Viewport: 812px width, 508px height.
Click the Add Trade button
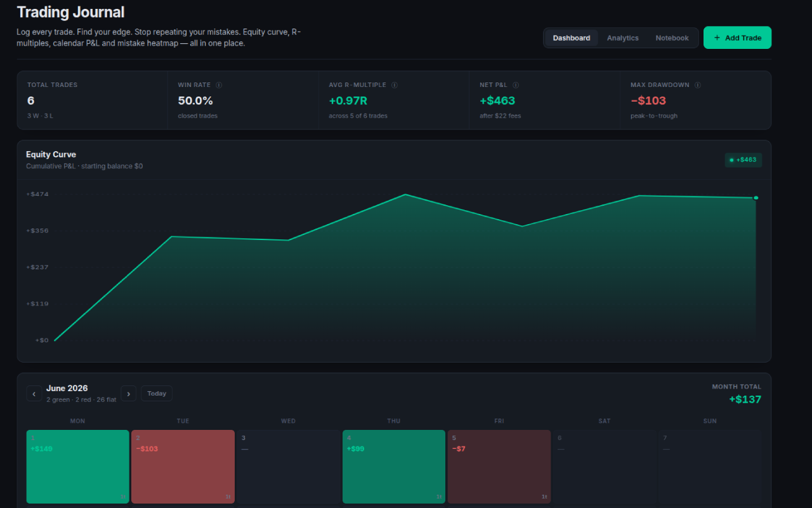point(737,37)
